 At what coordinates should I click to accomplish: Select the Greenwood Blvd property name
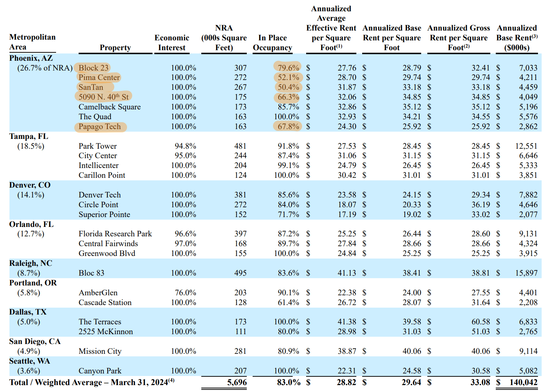[x=107, y=253]
